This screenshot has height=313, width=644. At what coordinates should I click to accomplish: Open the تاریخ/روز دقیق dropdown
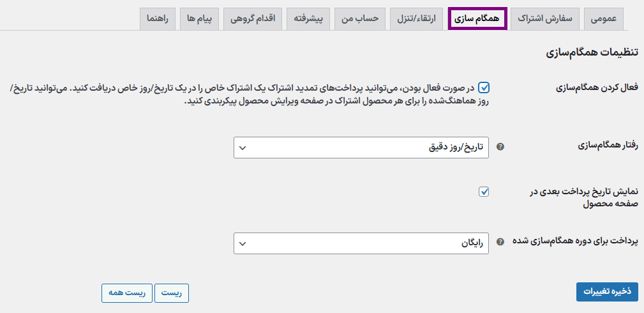(x=361, y=148)
